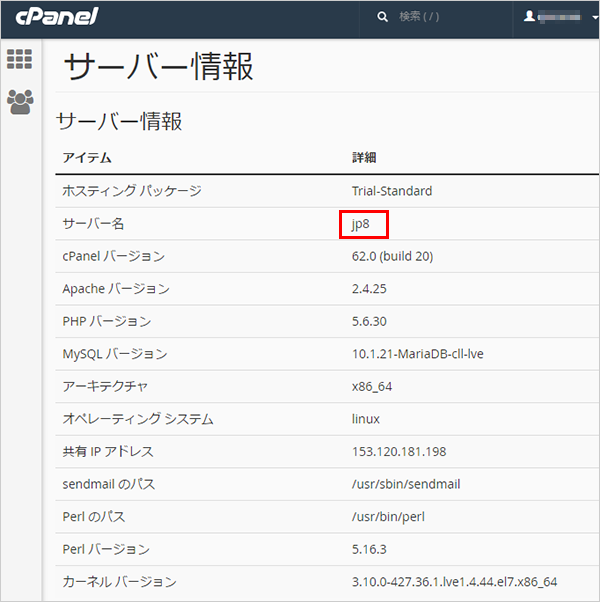600x602 pixels.
Task: Open the User Manager people icon in the sidebar
Action: coord(19,100)
